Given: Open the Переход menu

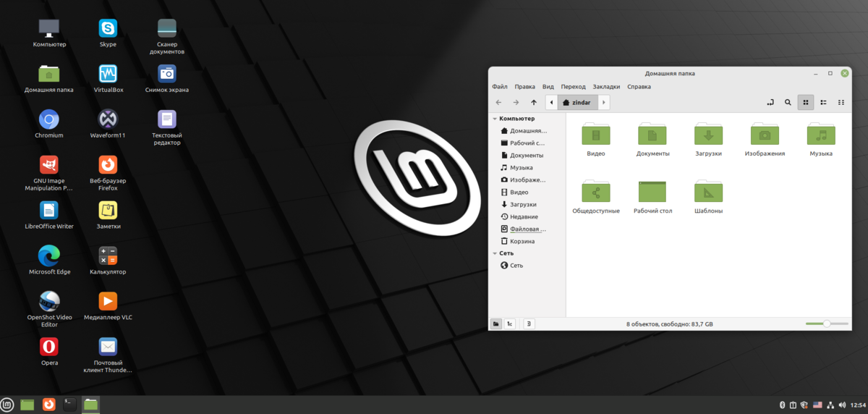Looking at the screenshot, I should point(573,87).
